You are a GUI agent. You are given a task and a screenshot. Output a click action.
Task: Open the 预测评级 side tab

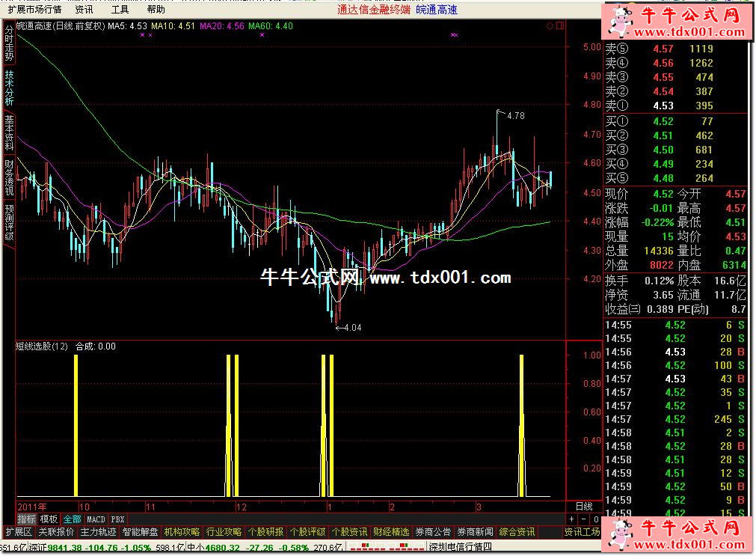(9, 223)
